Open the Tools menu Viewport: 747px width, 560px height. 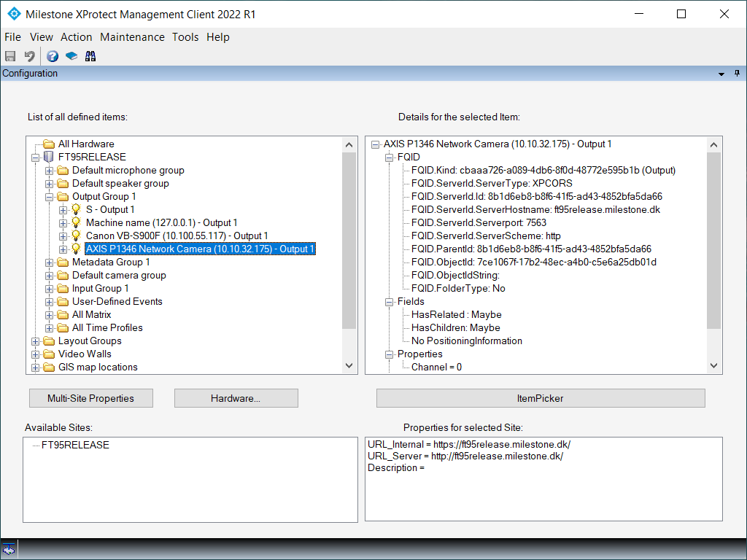click(x=185, y=36)
